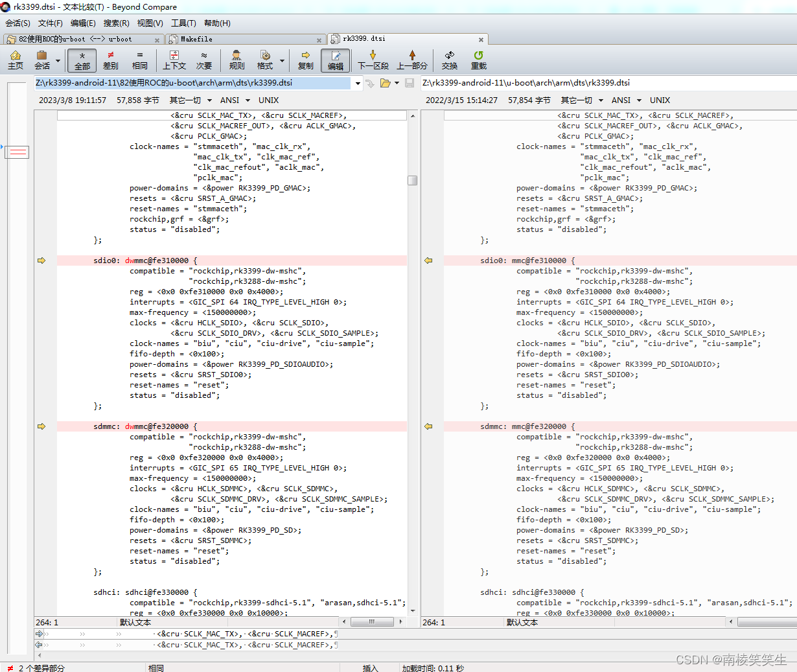797x672 pixels.
Task: Expand the left path history dropdown
Action: [x=357, y=83]
